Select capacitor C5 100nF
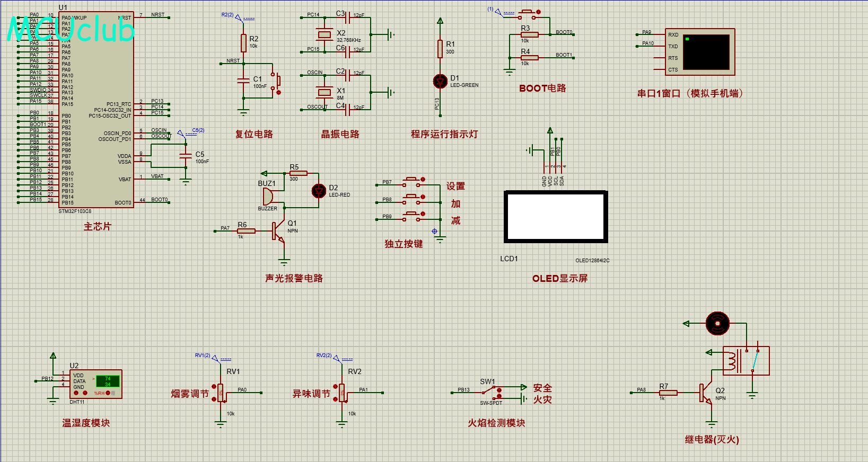Image resolution: width=868 pixels, height=462 pixels. 186,155
